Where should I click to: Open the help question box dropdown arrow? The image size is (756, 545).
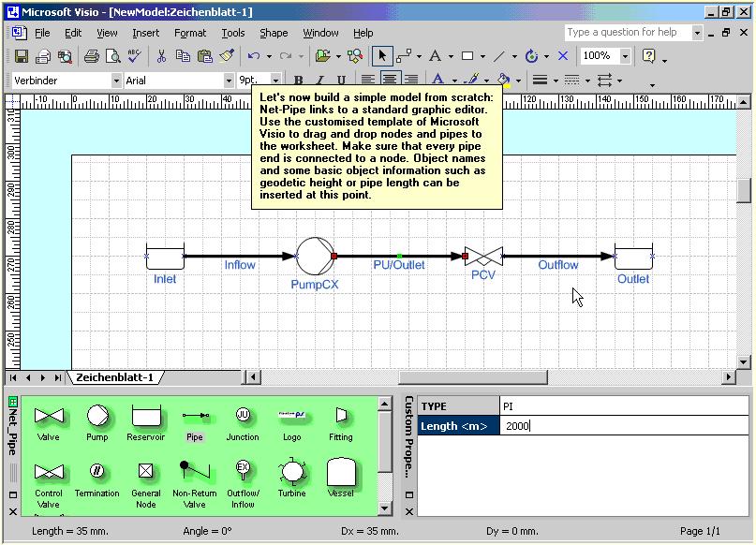[x=697, y=33]
